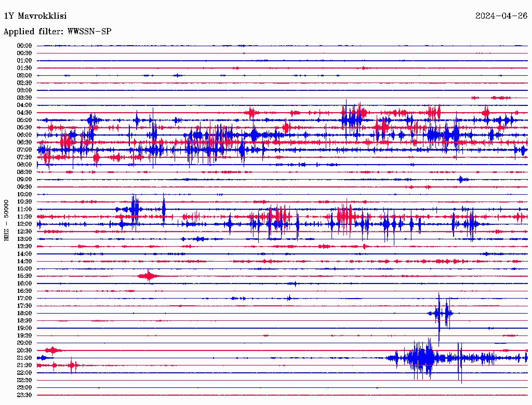Click the red burst at start of 20:30 trace
The image size is (532, 405).
[52, 350]
